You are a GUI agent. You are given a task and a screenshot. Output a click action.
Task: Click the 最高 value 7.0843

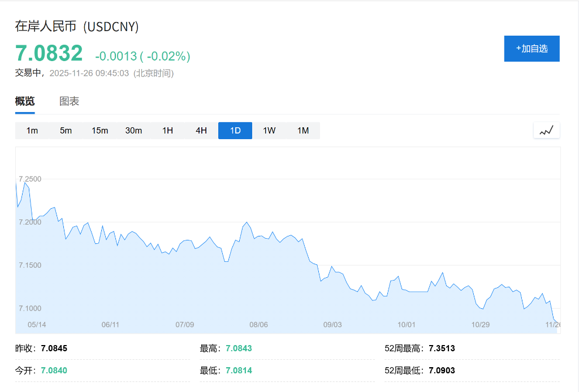[x=239, y=348]
